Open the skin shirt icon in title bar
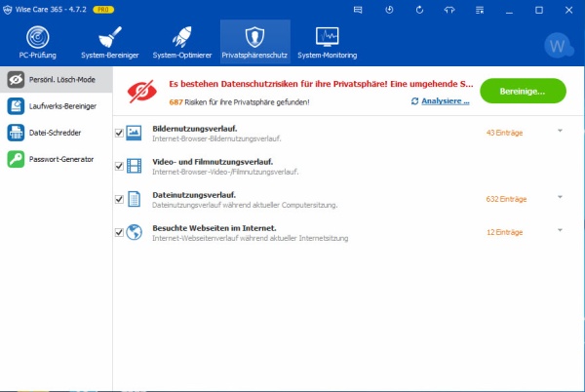The width and height of the screenshot is (585, 392). 449,10
